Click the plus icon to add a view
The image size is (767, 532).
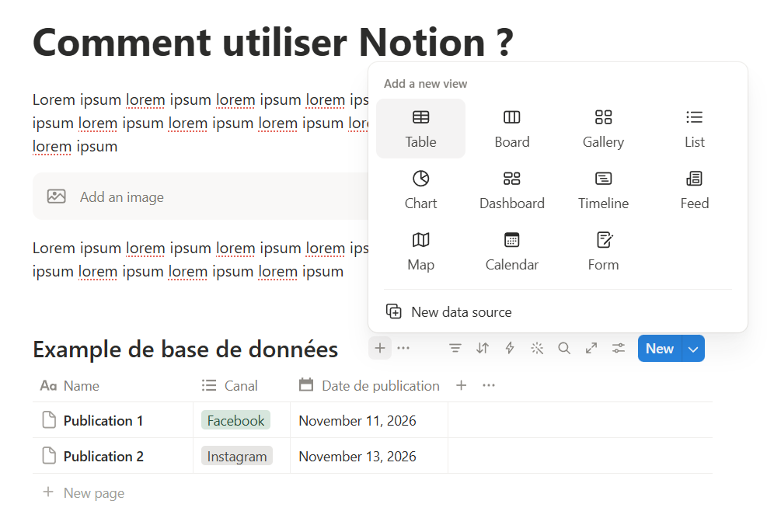click(380, 348)
